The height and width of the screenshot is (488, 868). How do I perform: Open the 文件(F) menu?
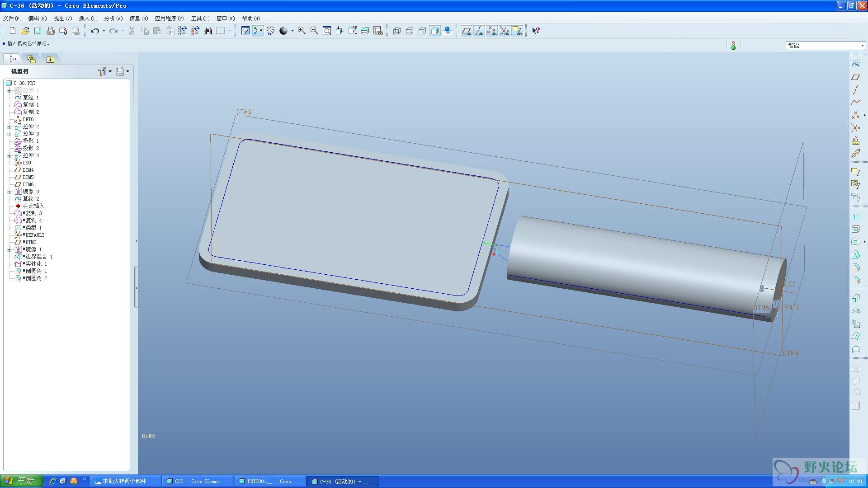tap(12, 19)
